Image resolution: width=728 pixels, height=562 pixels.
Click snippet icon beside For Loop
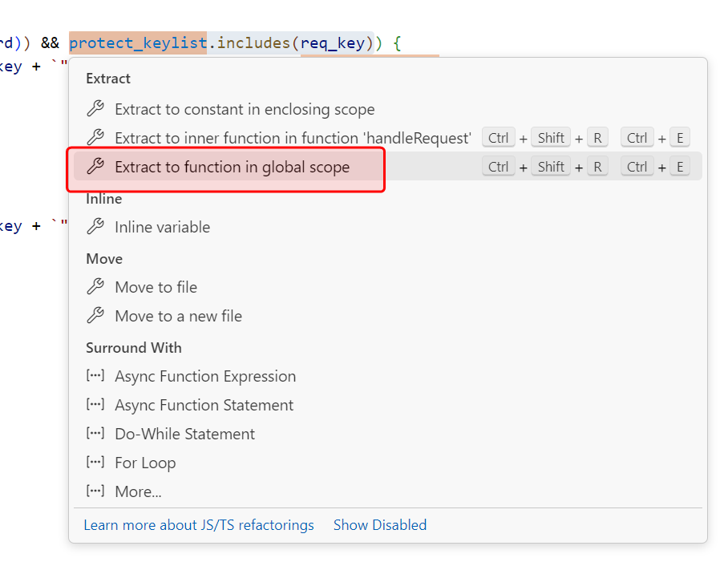point(95,463)
